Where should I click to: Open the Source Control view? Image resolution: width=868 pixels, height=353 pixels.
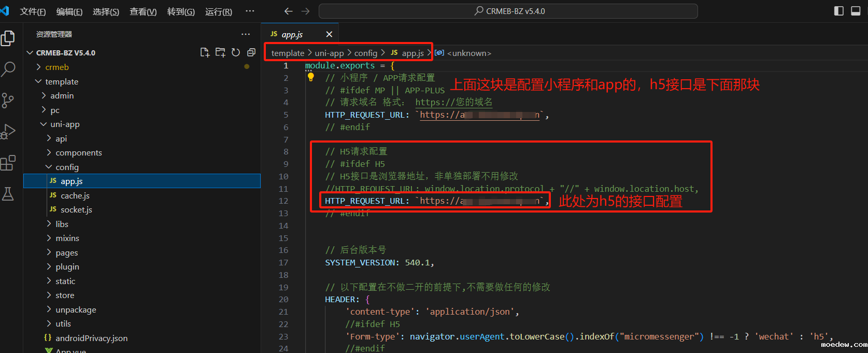click(x=8, y=100)
